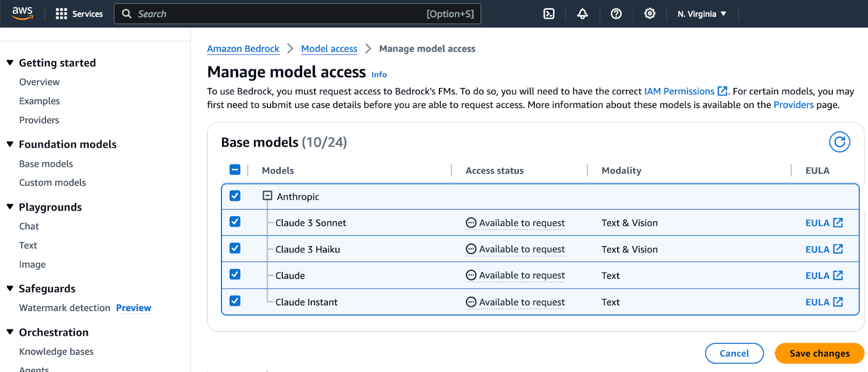Uncheck the Claude Instant checkbox
Screen dimensions: 868x372
(235, 301)
